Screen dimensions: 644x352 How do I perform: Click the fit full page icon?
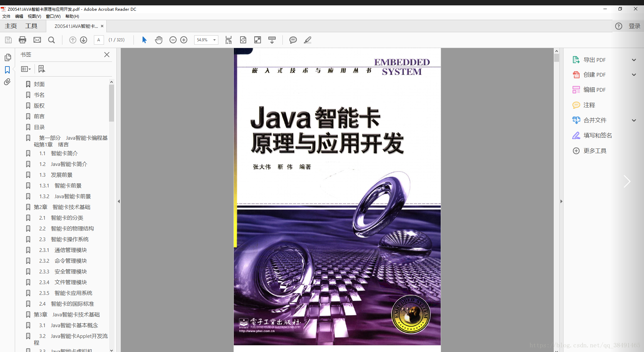tap(243, 40)
